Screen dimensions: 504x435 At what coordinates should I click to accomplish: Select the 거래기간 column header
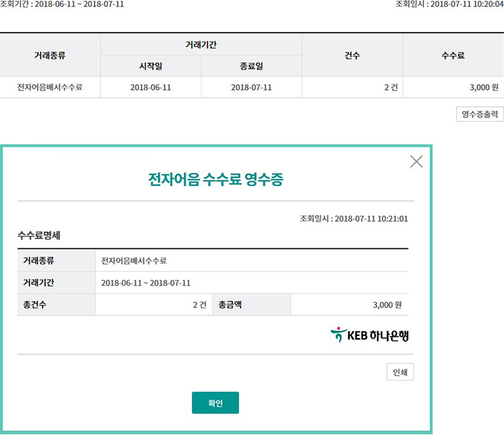pos(201,45)
